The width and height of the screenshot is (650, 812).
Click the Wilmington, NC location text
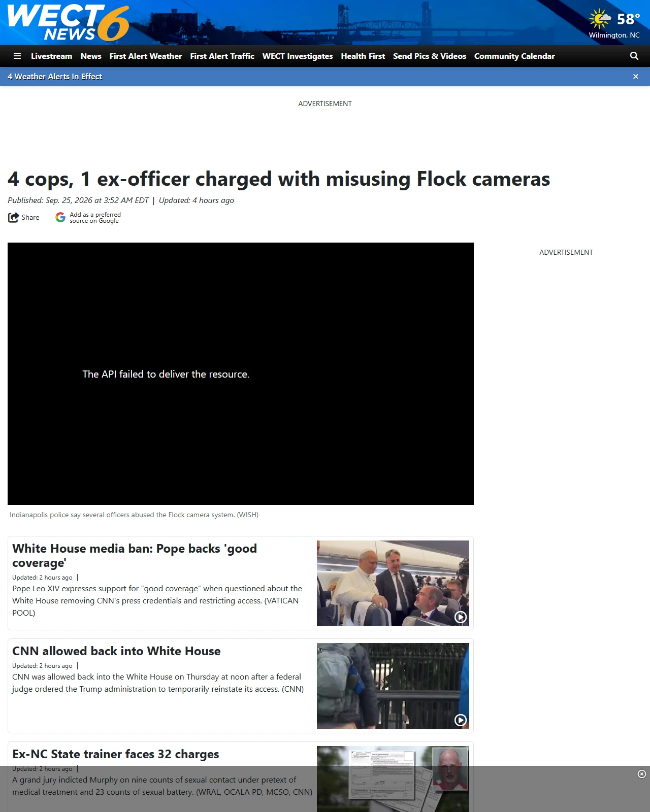[614, 35]
